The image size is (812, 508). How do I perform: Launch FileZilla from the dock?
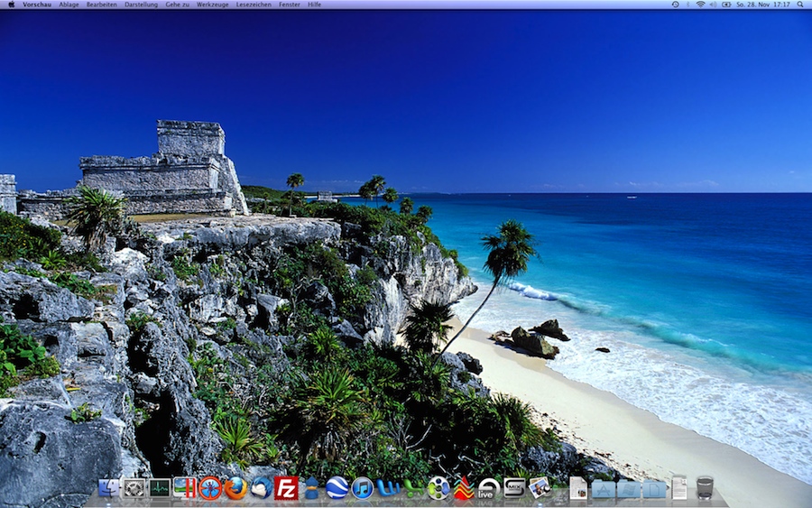[x=287, y=488]
